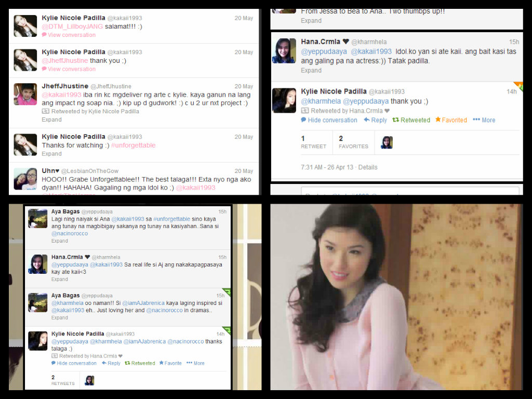Reply to Kylie's 'thanks talaga' tweet
This screenshot has height=399, width=532.
point(111,363)
